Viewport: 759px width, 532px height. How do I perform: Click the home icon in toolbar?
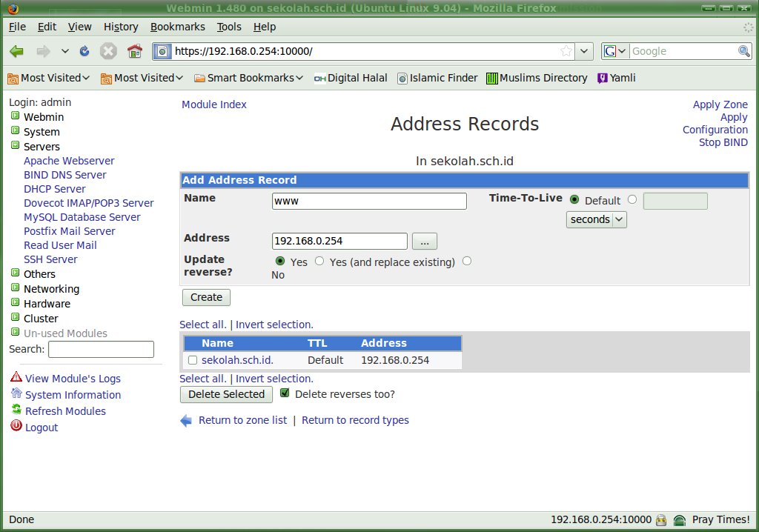(x=134, y=51)
